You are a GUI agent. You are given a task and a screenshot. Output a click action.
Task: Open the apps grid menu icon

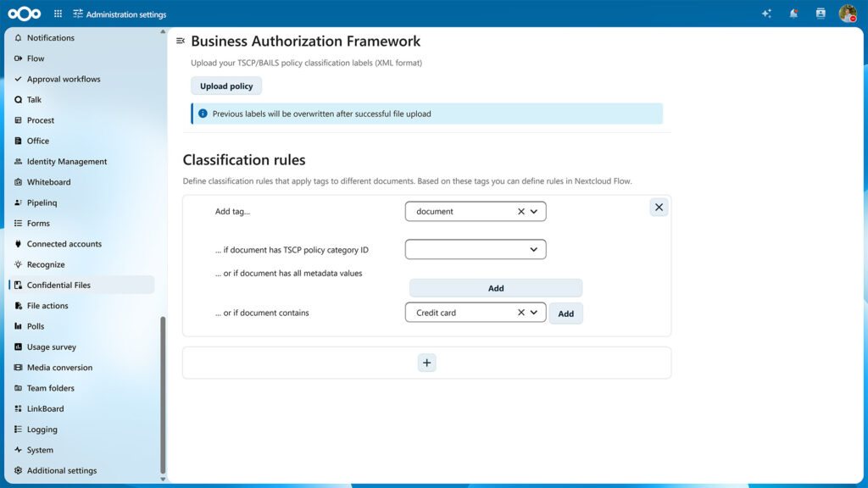(x=58, y=14)
